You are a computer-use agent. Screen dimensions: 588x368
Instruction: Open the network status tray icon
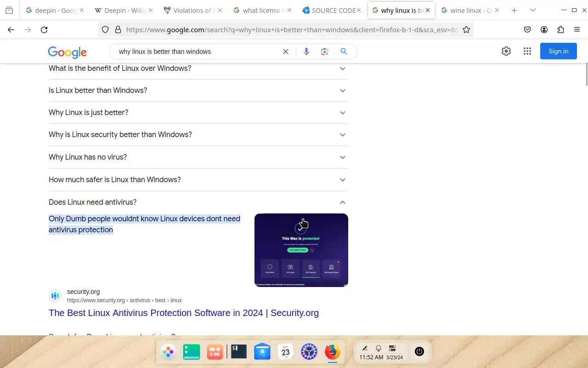(365, 348)
